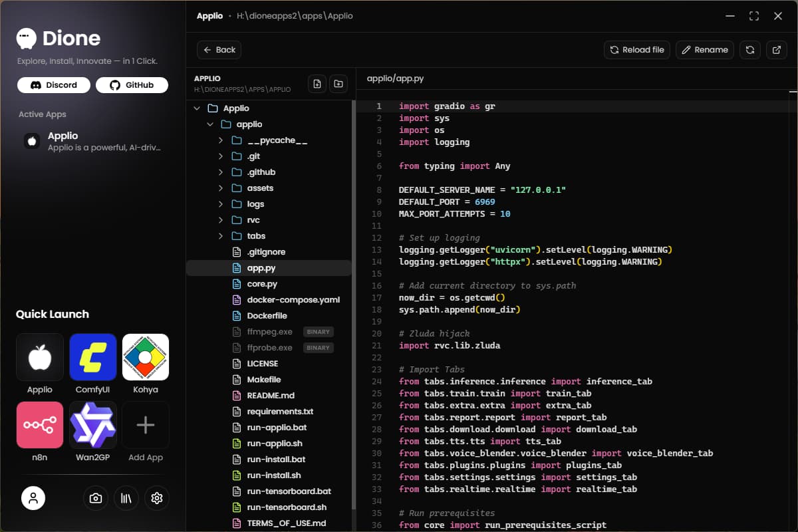The image size is (798, 532).
Task: Open the Dockerfile entry
Action: [269, 316]
